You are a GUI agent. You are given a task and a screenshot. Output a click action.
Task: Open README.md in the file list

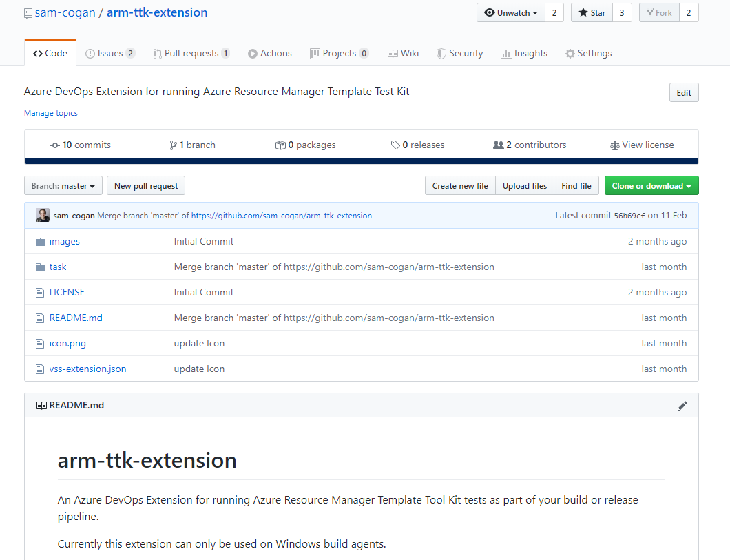pyautogui.click(x=76, y=318)
